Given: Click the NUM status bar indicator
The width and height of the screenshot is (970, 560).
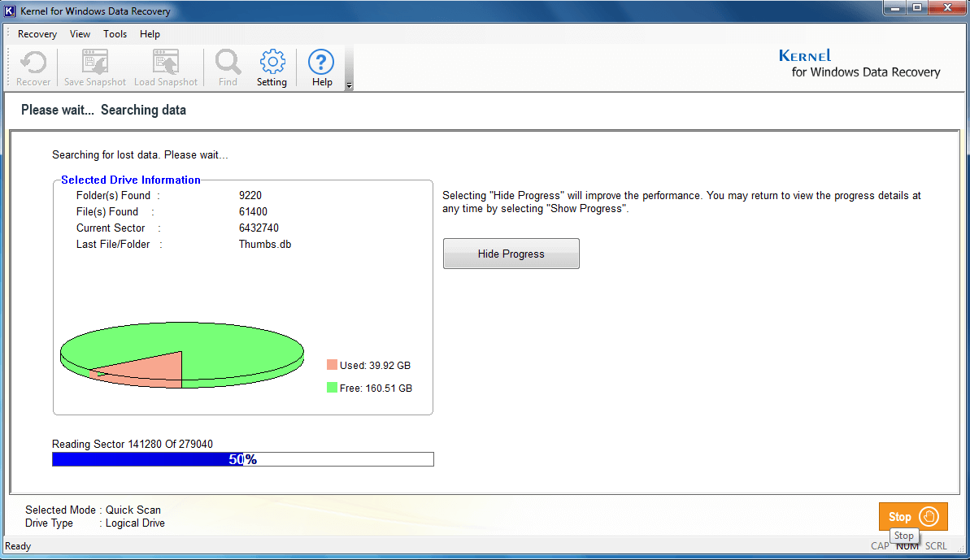Looking at the screenshot, I should 907,546.
